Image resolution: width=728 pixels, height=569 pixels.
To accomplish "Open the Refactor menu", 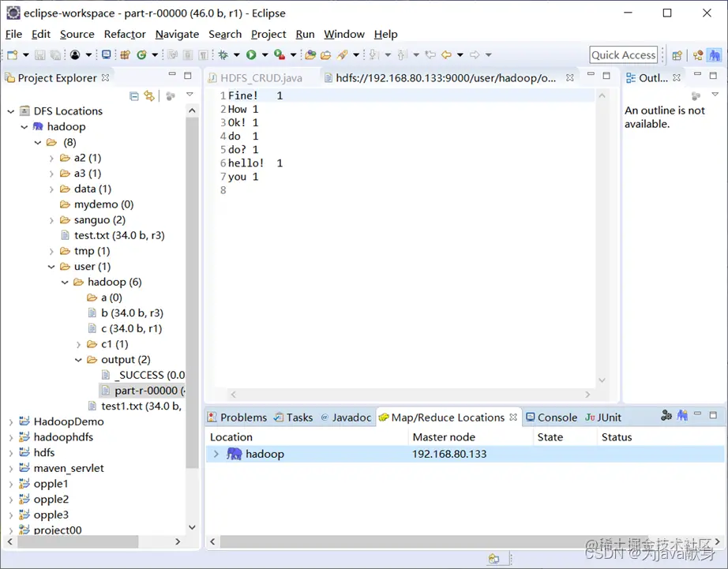I will 125,35.
